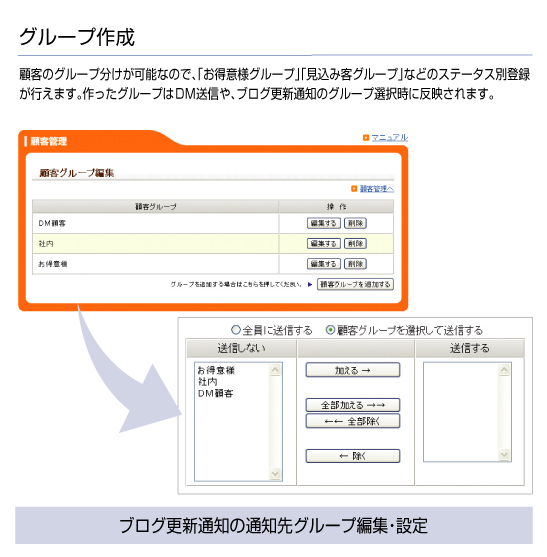
Task: Select the 全員に送信する radio button
Action: [235, 330]
